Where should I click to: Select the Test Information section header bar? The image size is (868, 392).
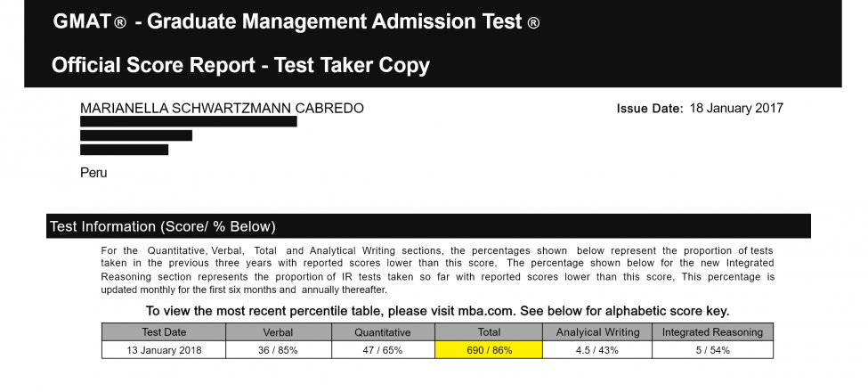[428, 226]
